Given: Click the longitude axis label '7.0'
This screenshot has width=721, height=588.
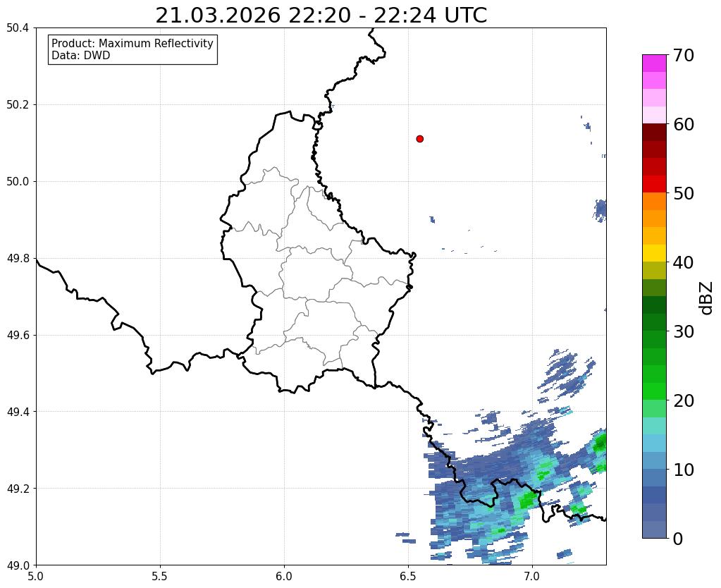Looking at the screenshot, I should pyautogui.click(x=532, y=576).
